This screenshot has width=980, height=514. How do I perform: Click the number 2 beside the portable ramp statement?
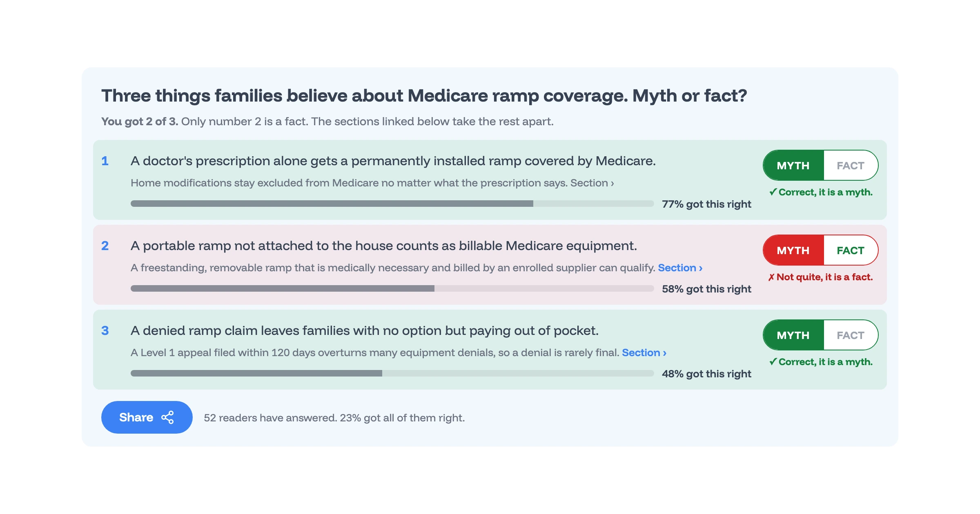click(x=105, y=246)
